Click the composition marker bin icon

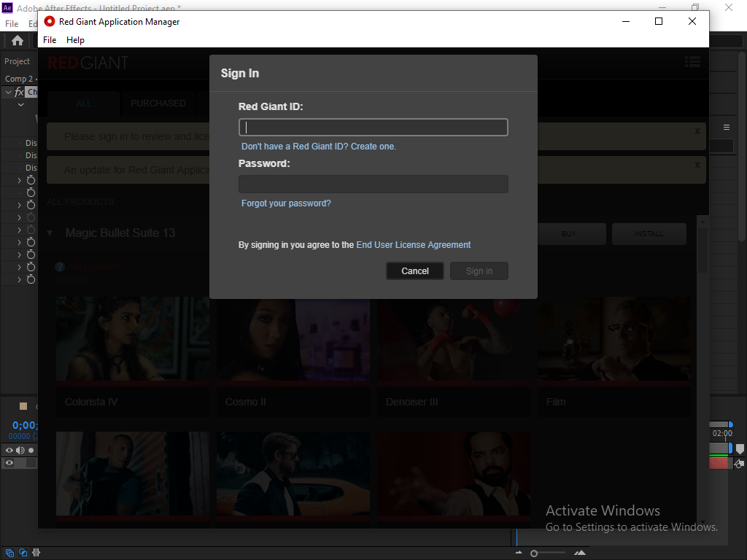pos(740,448)
